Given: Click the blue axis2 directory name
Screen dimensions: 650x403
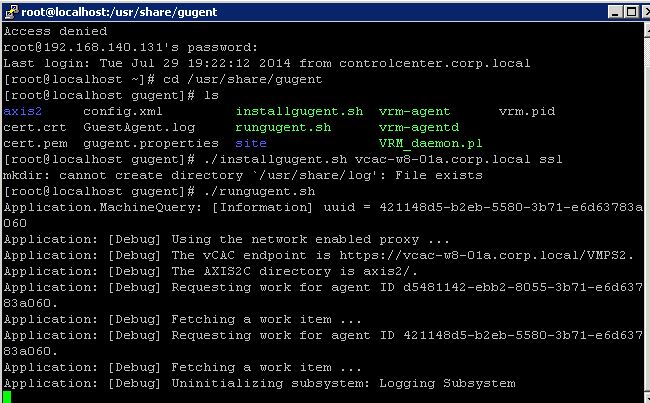Looking at the screenshot, I should coord(22,112).
